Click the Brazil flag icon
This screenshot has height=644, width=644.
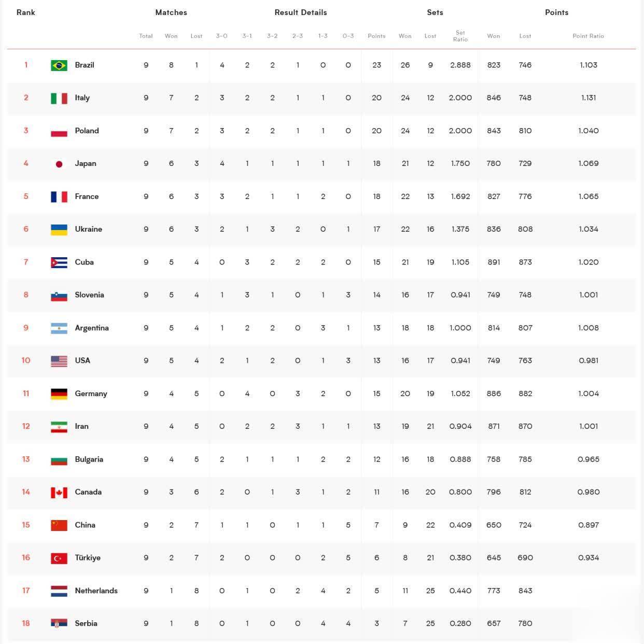point(59,65)
